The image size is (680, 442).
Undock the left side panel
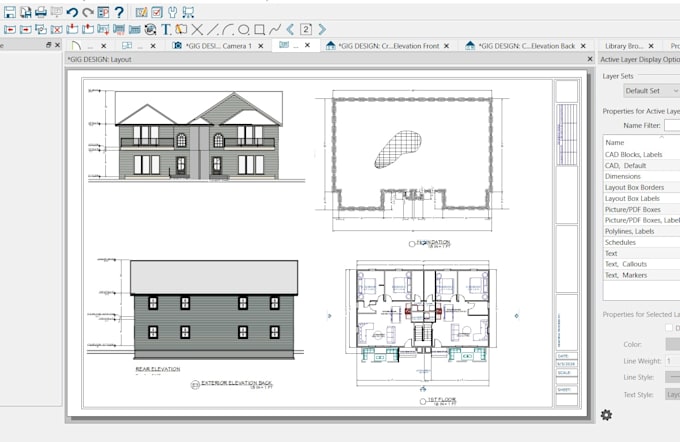pos(49,45)
